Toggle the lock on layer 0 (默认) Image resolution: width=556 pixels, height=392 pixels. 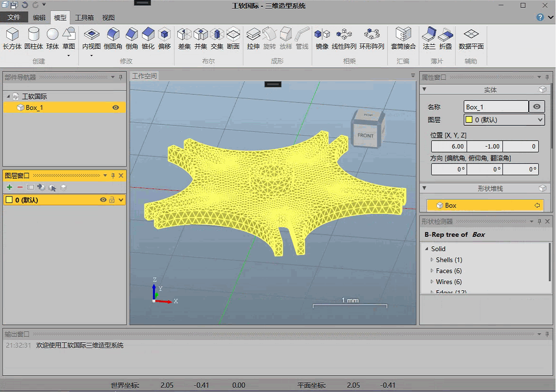[112, 200]
